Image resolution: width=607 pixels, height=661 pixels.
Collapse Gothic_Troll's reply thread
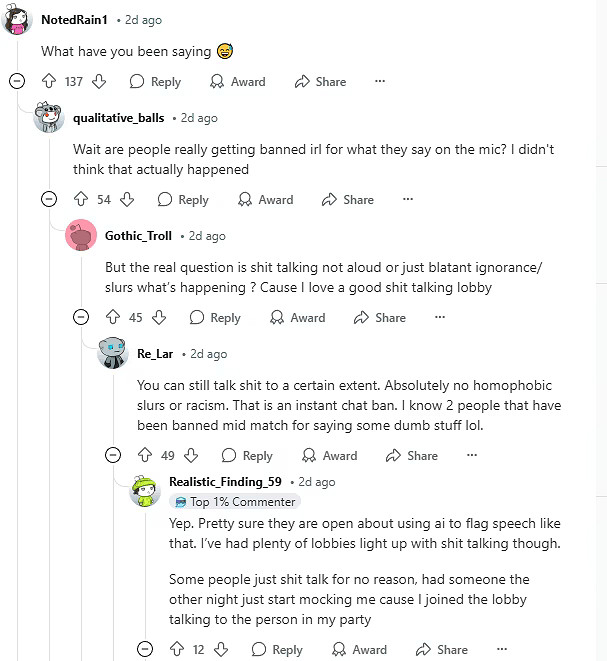[80, 318]
